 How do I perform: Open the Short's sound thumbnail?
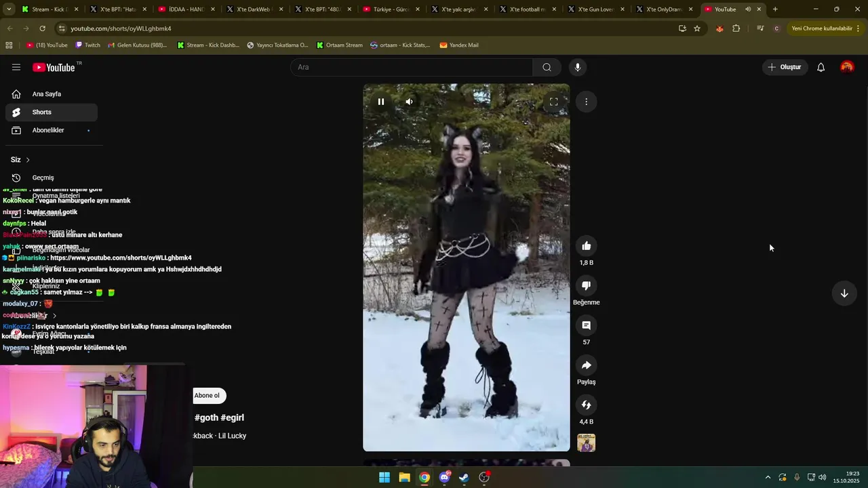click(x=586, y=443)
